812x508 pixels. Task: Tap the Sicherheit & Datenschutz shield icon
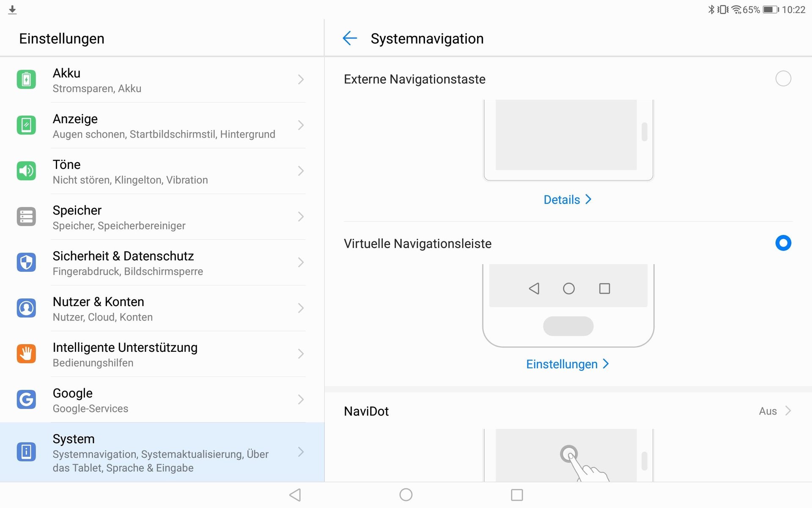pyautogui.click(x=26, y=262)
